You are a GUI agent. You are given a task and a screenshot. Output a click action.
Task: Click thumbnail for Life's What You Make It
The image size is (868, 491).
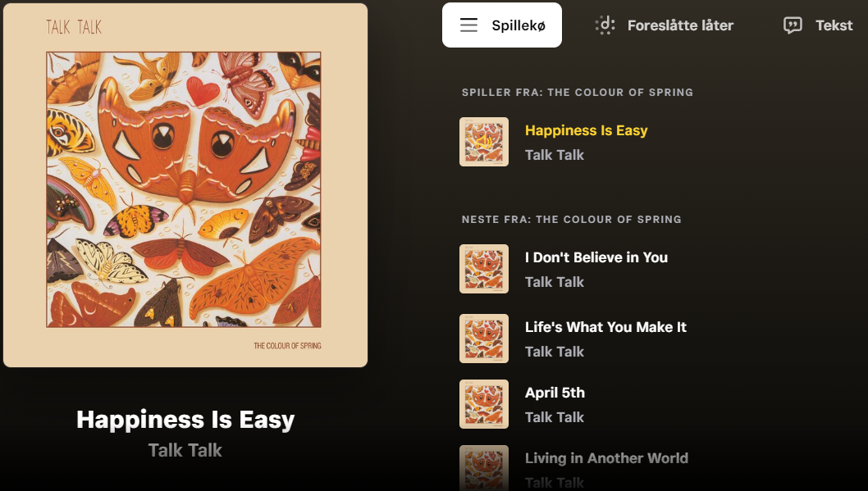tap(484, 339)
